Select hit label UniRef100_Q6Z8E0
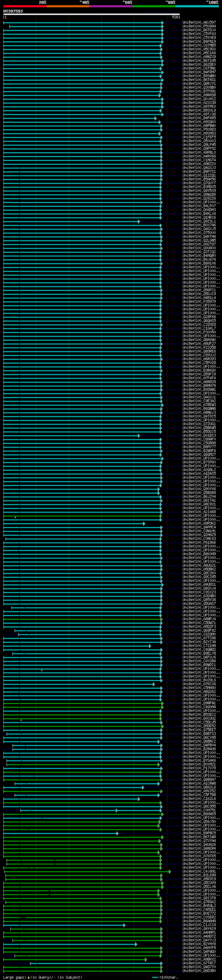The image size is (222, 980). click(x=199, y=64)
